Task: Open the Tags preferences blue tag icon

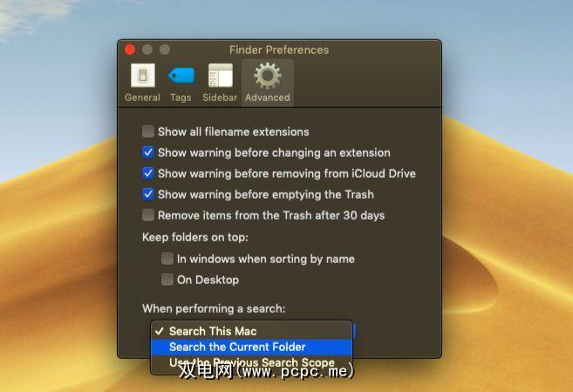Action: [x=181, y=76]
